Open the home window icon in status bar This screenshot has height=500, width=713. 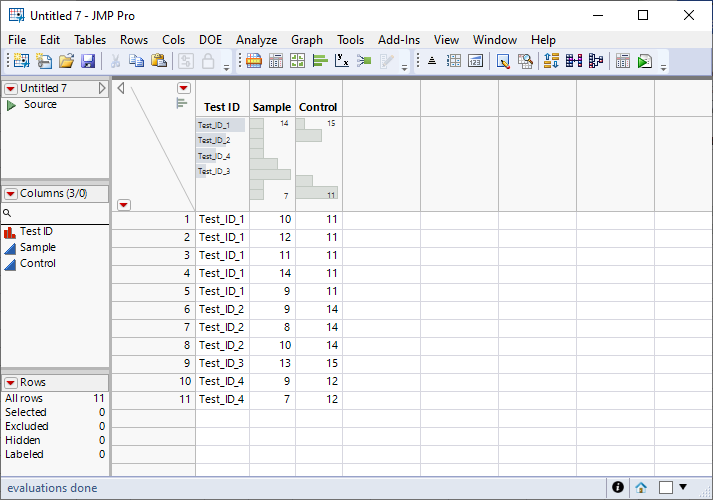641,488
